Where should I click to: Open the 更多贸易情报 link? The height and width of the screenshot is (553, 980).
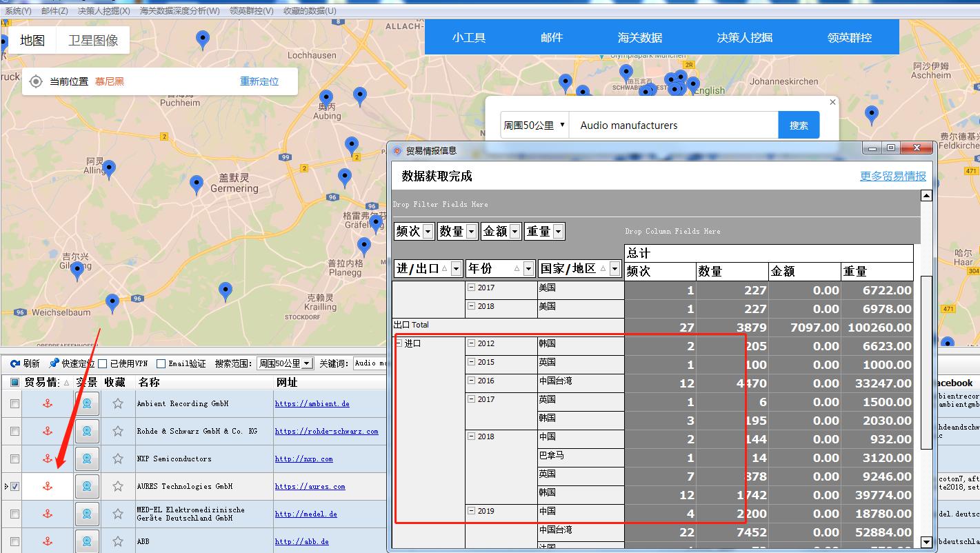pos(893,176)
